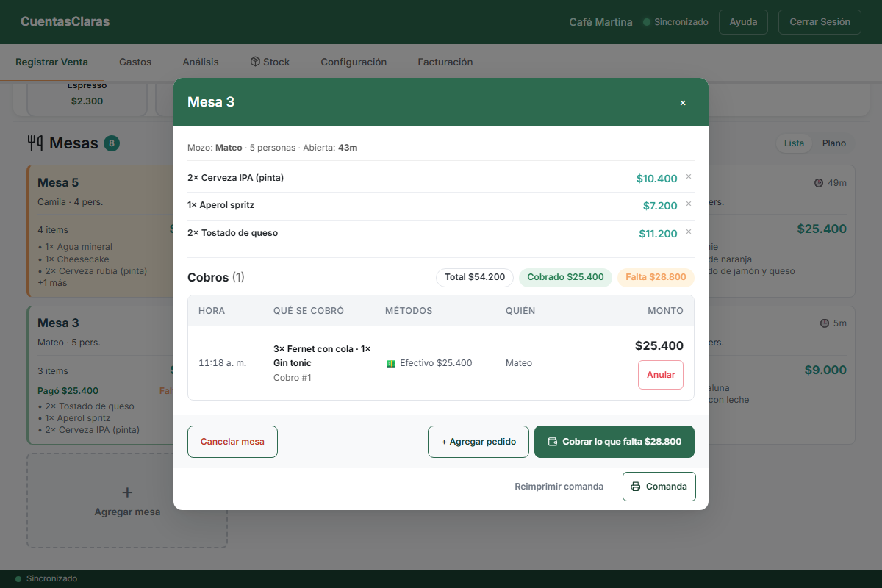Click Cancelar mesa button
Viewport: 882px width, 588px height.
pos(232,442)
